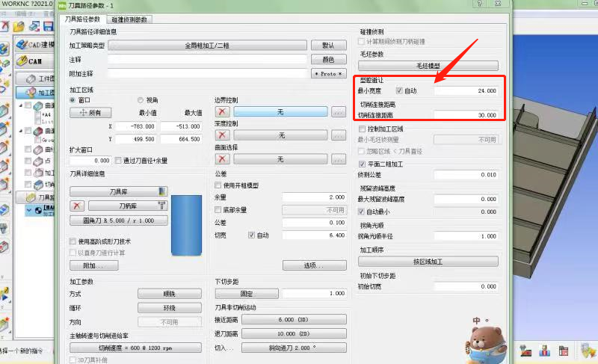Expand the toolpath entry chevron in tree
This screenshot has width=598, height=364.
pos(29,210)
